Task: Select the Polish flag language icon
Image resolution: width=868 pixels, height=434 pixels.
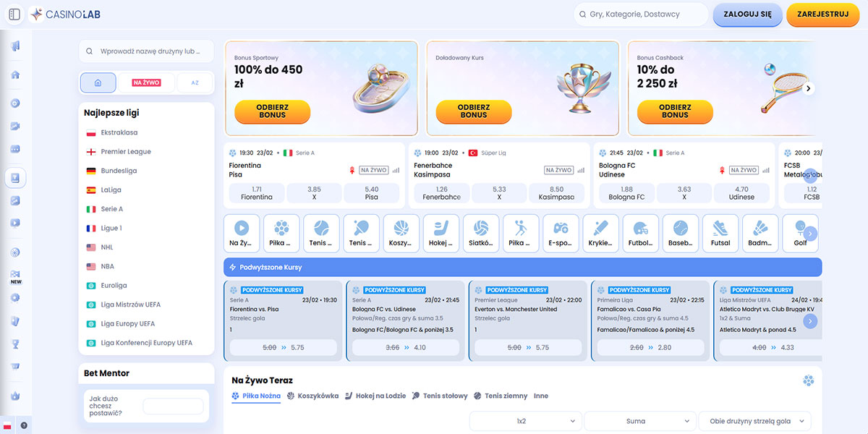Action: 8,425
